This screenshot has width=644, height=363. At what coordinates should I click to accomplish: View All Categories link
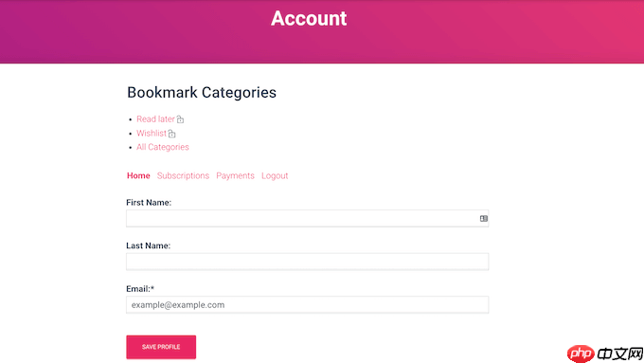point(163,147)
